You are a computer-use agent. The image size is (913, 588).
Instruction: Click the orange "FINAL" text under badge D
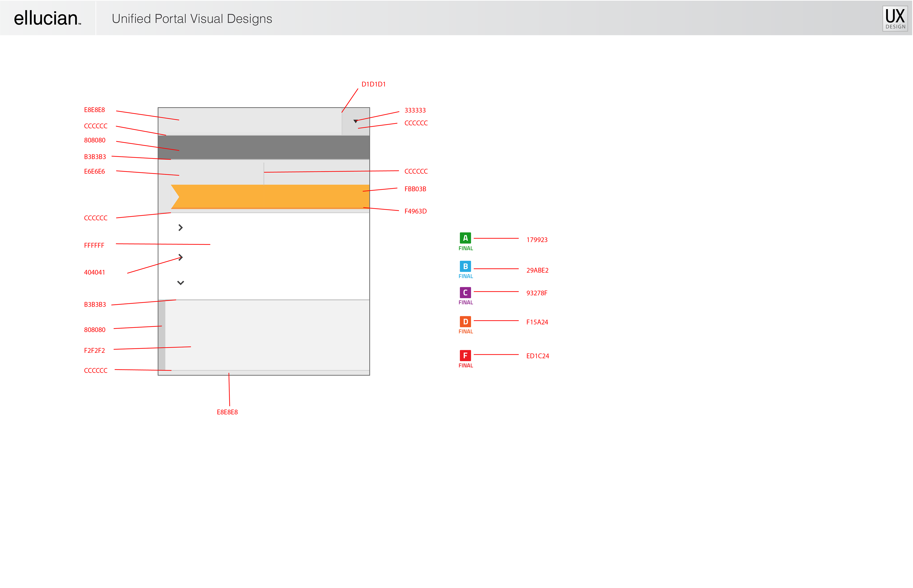[465, 332]
